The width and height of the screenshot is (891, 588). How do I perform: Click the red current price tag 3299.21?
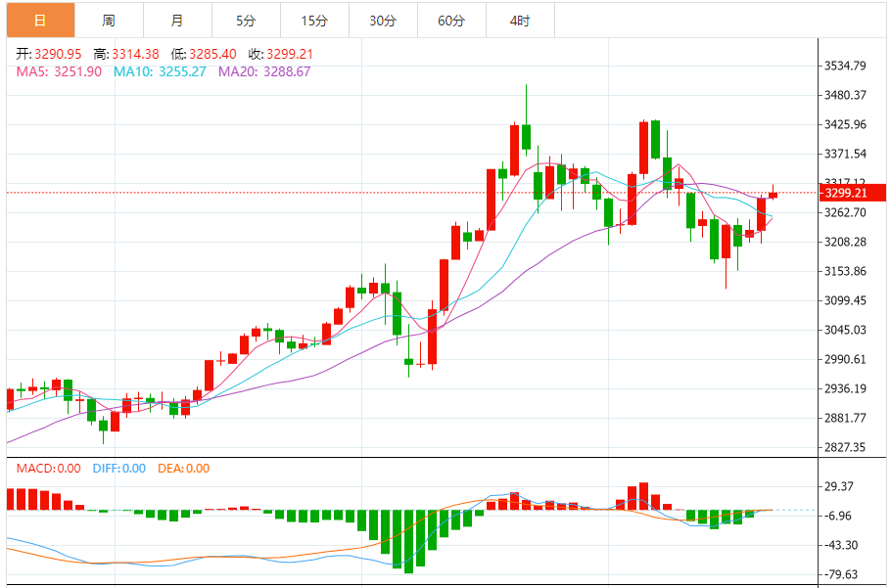(853, 193)
